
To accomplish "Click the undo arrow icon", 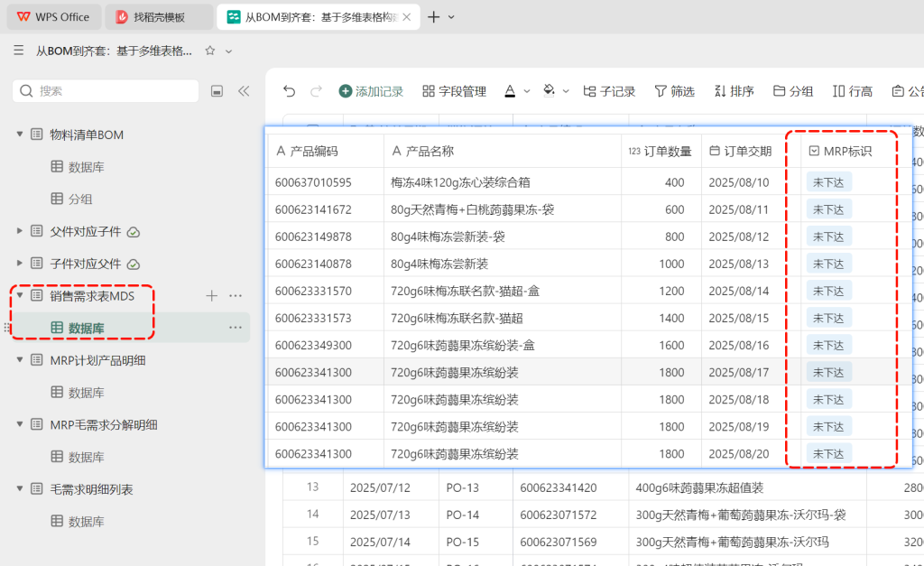I will point(289,91).
